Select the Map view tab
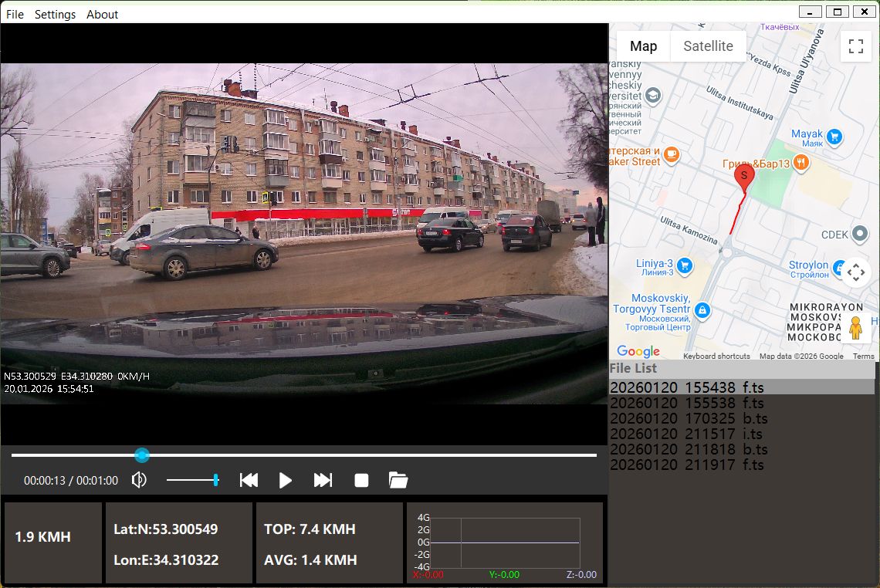This screenshot has width=880, height=588. (643, 46)
